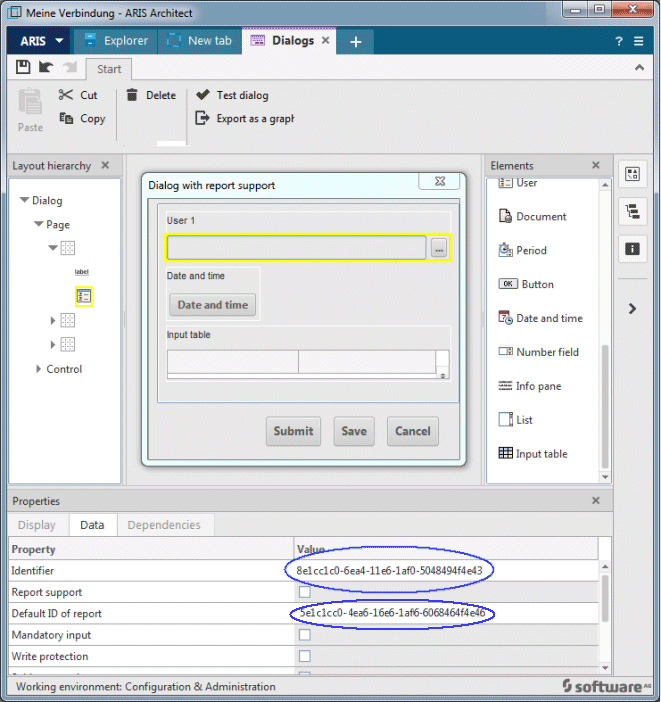Open the ARIS dropdown menu
This screenshot has height=702, width=661.
pyautogui.click(x=39, y=41)
